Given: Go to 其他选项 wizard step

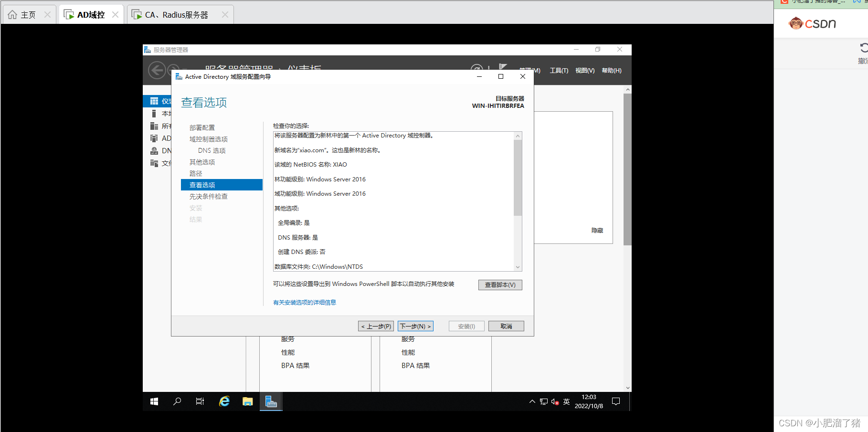Looking at the screenshot, I should pyautogui.click(x=202, y=162).
